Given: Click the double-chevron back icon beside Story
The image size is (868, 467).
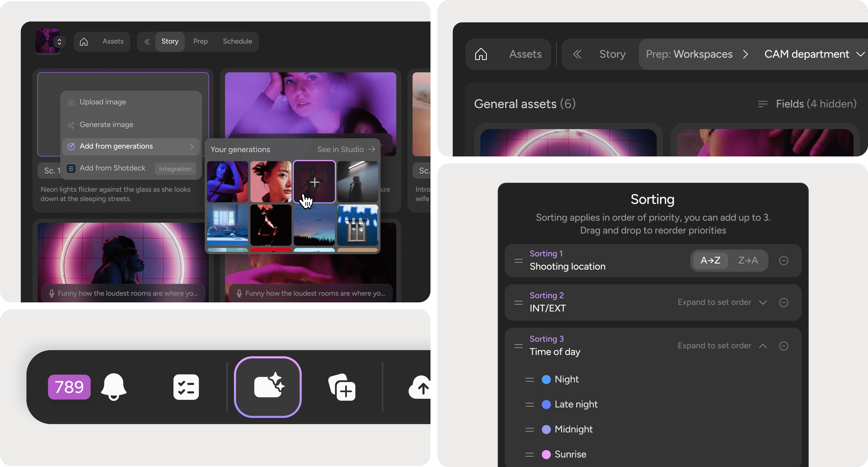Looking at the screenshot, I should coord(577,54).
